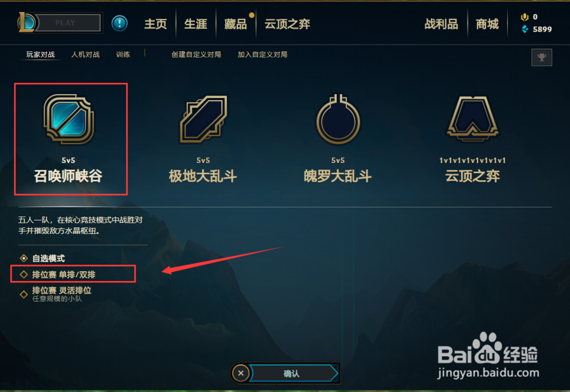The image size is (570, 392).
Task: Open 创建自定义对局 link
Action: point(196,55)
